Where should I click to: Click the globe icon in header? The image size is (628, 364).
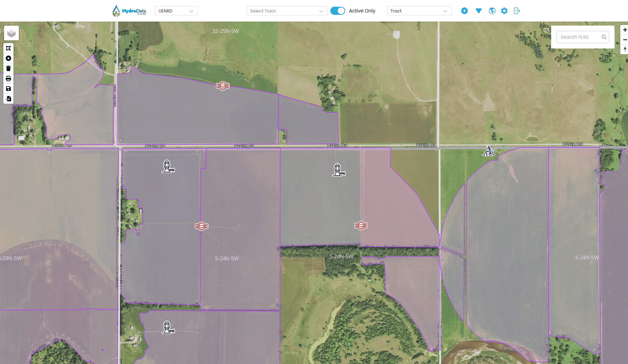coord(492,11)
